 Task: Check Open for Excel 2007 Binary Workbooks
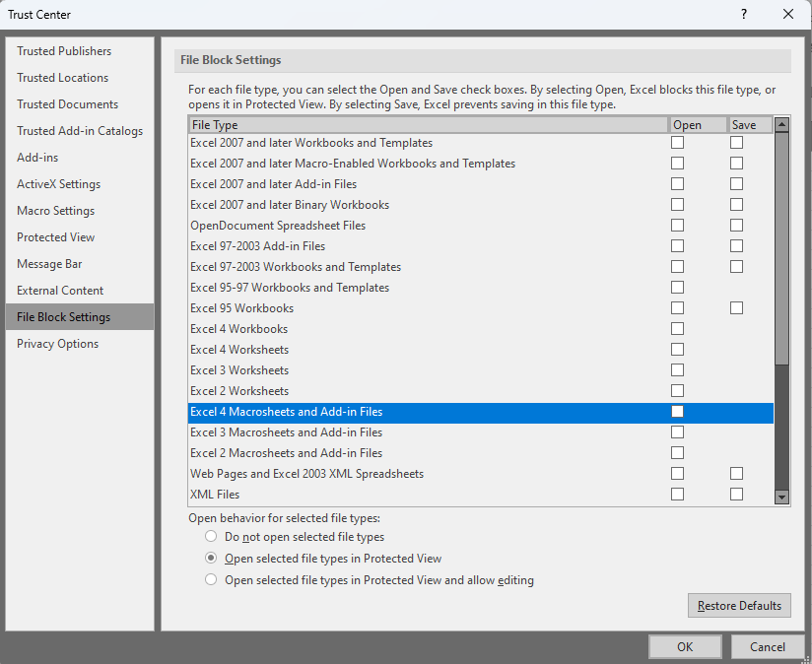pyautogui.click(x=677, y=205)
